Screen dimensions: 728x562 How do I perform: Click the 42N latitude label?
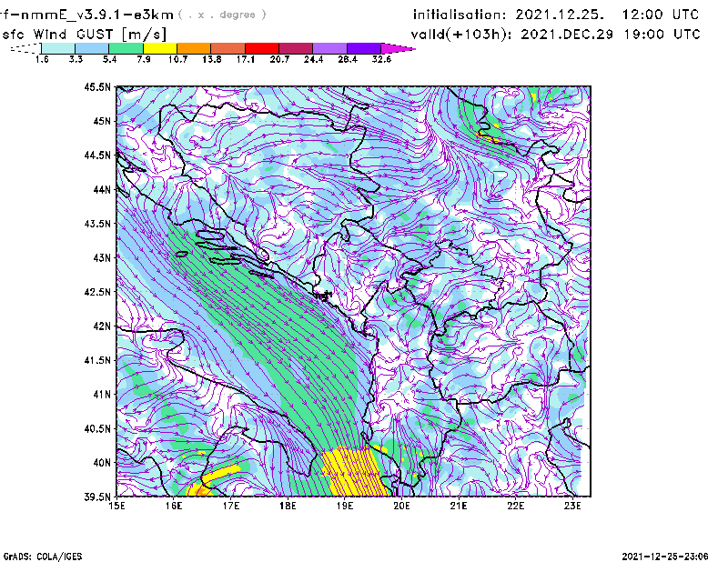click(x=102, y=326)
